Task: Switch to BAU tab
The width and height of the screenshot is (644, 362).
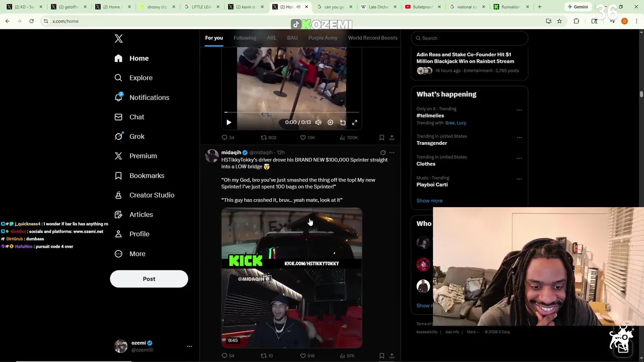Action: click(292, 38)
